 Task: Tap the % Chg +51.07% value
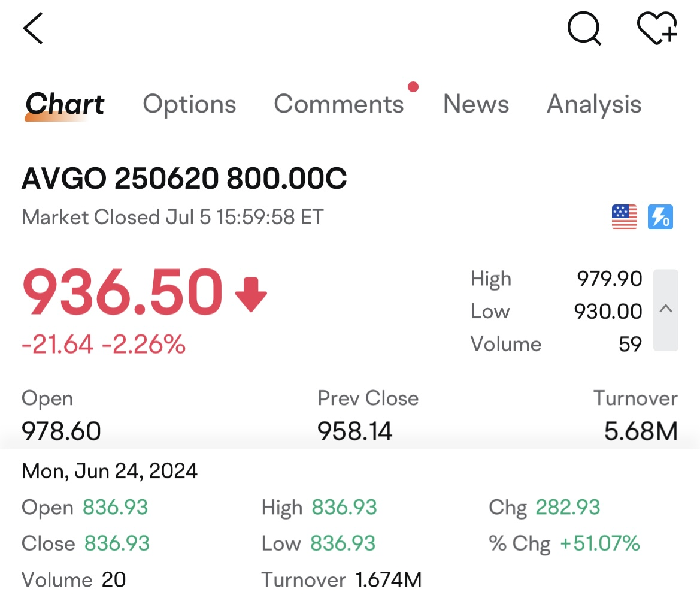point(599,543)
